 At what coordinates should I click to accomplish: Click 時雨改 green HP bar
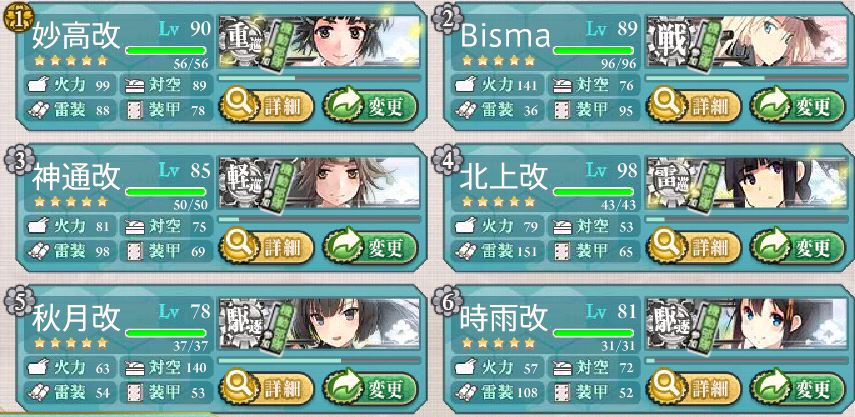coord(593,333)
